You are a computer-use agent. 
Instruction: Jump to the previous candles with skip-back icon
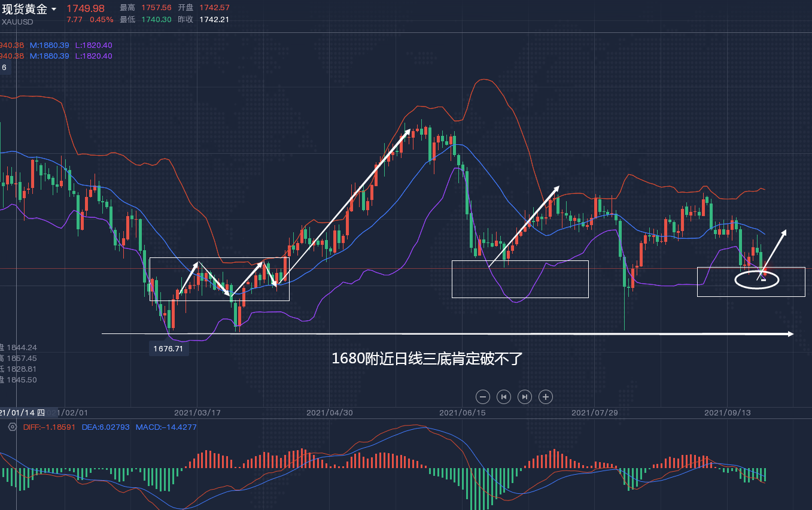tap(504, 396)
